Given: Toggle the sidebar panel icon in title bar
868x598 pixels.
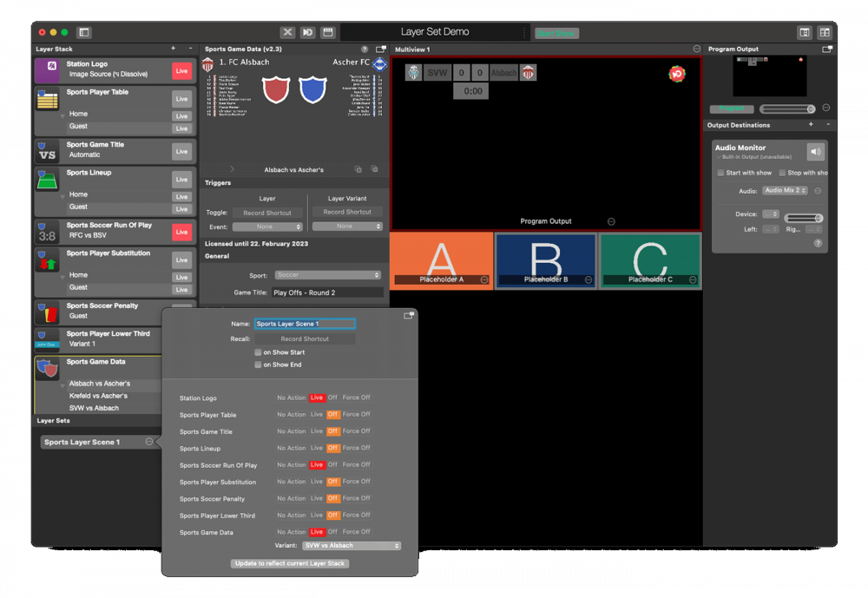Looking at the screenshot, I should (84, 33).
